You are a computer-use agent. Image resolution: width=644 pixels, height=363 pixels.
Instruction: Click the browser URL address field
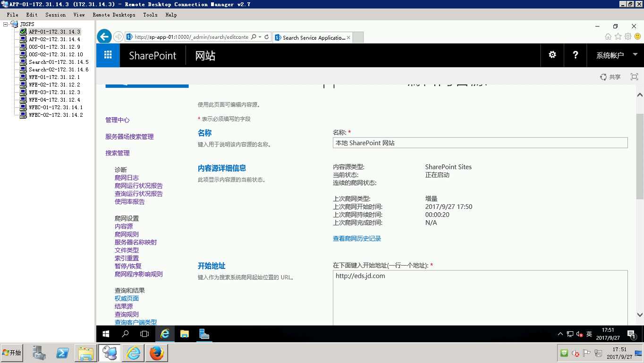pos(191,37)
